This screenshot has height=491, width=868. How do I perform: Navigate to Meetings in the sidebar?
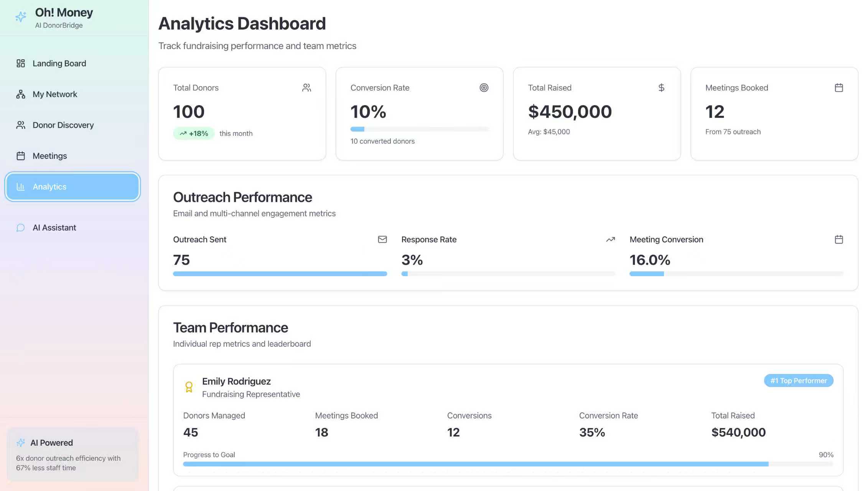(49, 156)
